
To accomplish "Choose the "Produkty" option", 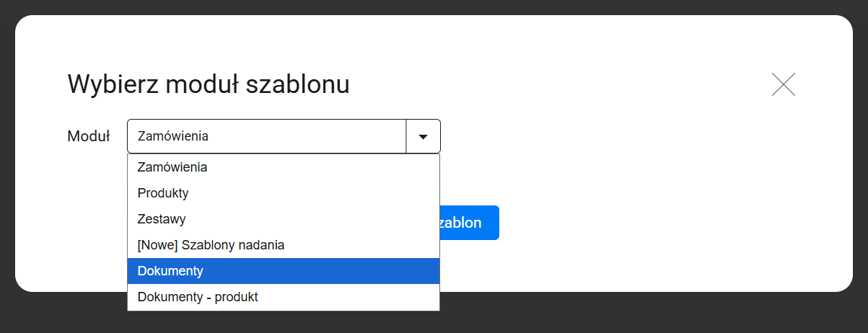I will [163, 193].
